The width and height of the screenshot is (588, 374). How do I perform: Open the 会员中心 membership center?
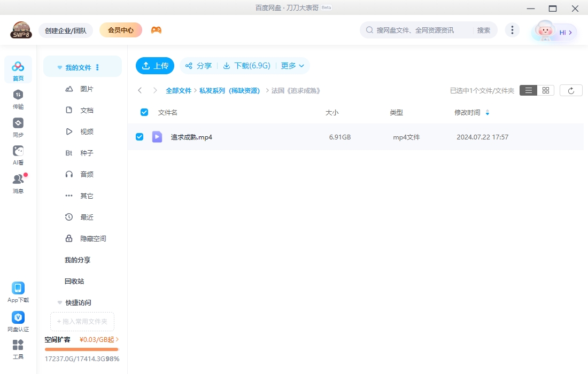(120, 30)
